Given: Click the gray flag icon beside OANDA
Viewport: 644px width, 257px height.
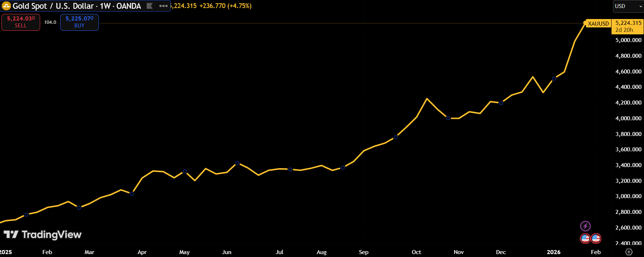Looking at the screenshot, I should (x=150, y=6).
